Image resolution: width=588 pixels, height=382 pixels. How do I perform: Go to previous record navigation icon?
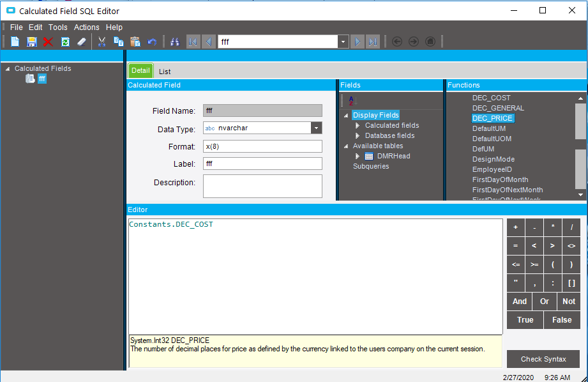point(209,42)
